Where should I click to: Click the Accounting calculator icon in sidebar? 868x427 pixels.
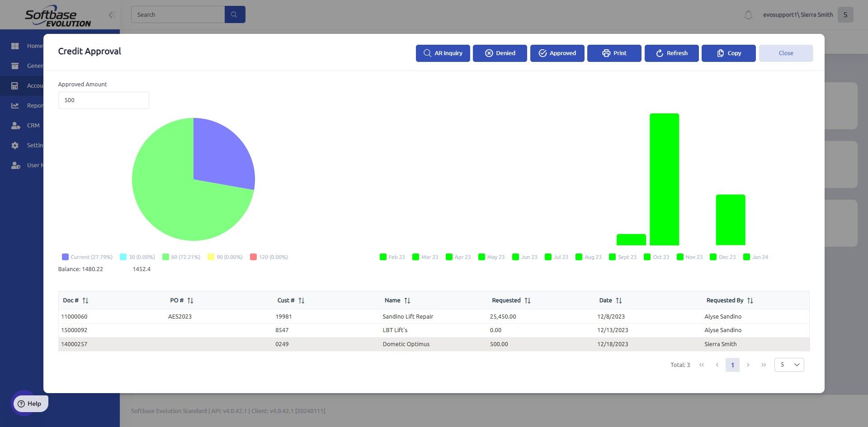point(15,85)
